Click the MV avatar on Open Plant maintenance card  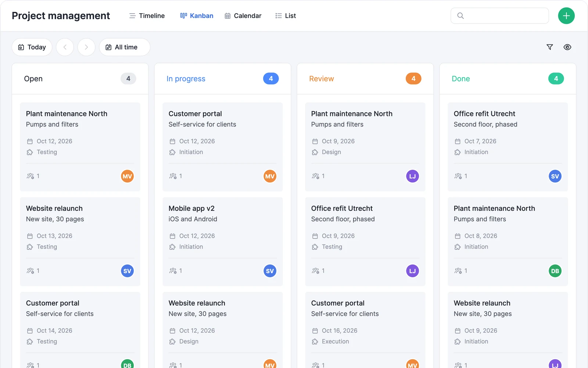(127, 176)
